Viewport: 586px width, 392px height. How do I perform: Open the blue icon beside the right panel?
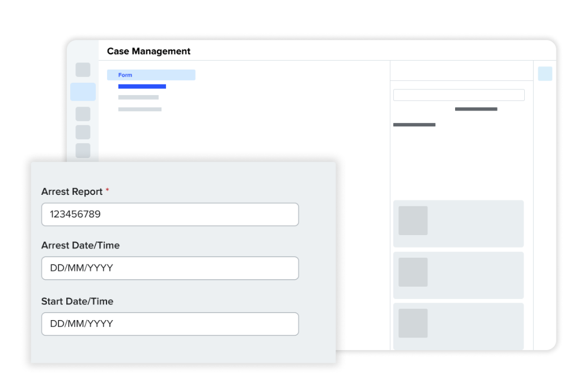tap(544, 74)
